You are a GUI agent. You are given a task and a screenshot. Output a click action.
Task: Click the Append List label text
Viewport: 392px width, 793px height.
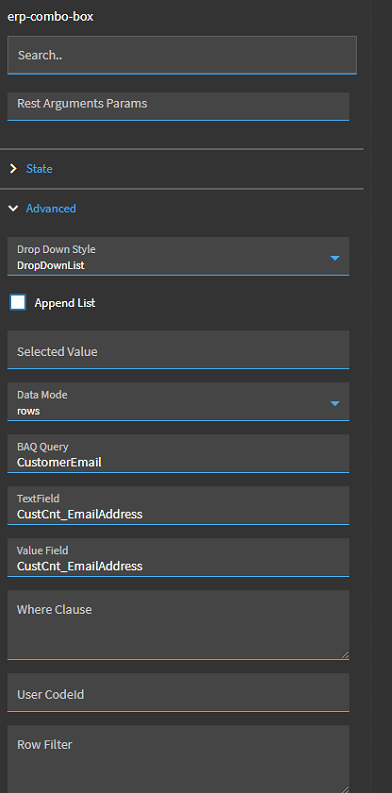pyautogui.click(x=65, y=303)
